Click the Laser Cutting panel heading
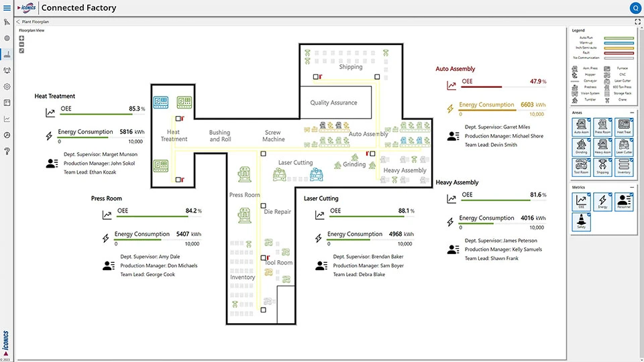Screen dimensions: 644x362 click(321, 198)
